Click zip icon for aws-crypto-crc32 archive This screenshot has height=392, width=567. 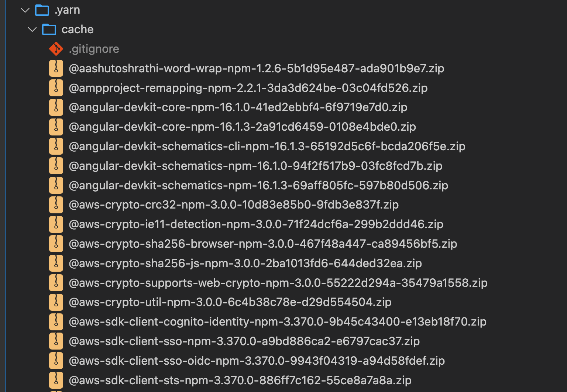(x=56, y=205)
